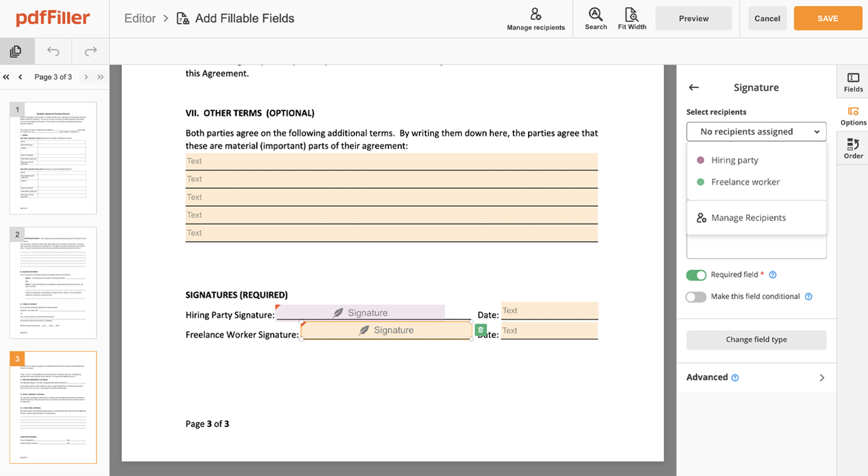Undo the last change
Screen dimensions: 868x476
click(53, 51)
